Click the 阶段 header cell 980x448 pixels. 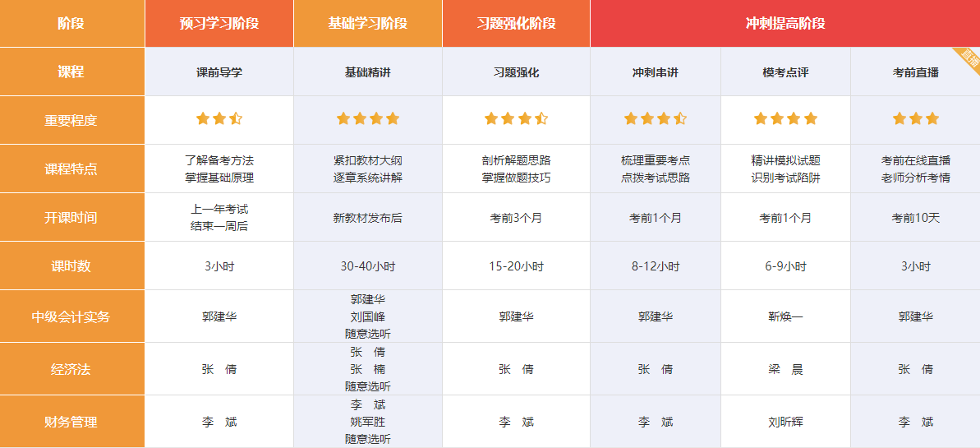pyautogui.click(x=71, y=24)
